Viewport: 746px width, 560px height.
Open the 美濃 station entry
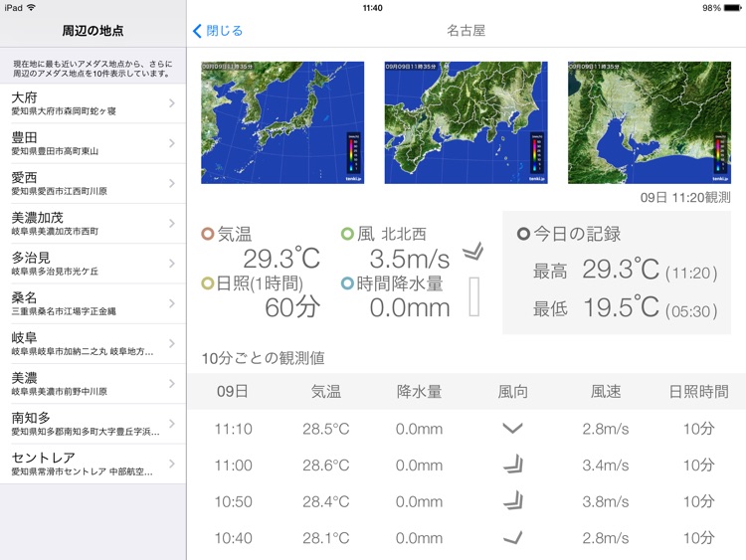click(93, 384)
